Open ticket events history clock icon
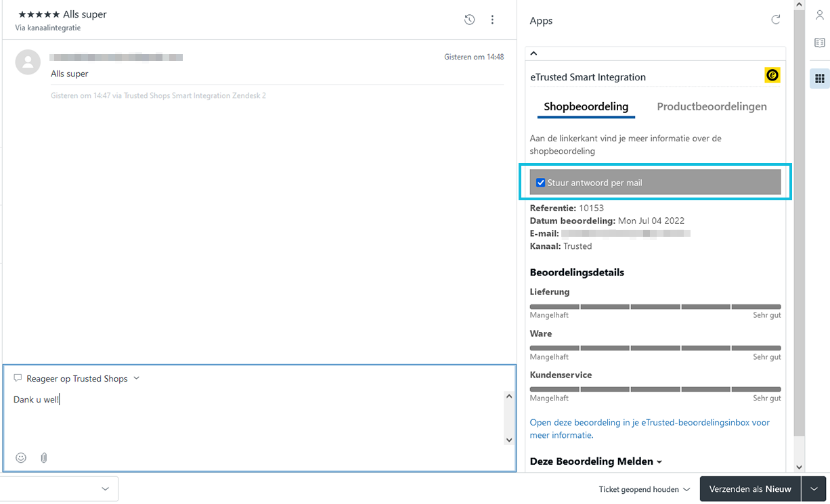Screen dimensions: 830x504 (469, 20)
